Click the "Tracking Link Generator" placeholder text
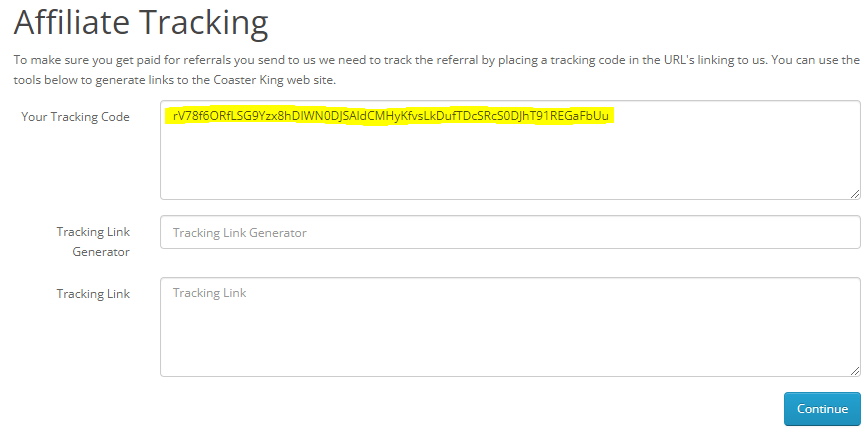 click(x=239, y=233)
